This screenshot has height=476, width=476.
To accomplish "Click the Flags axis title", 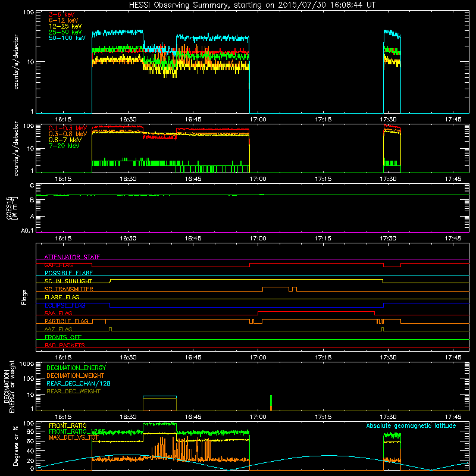I will (24, 297).
